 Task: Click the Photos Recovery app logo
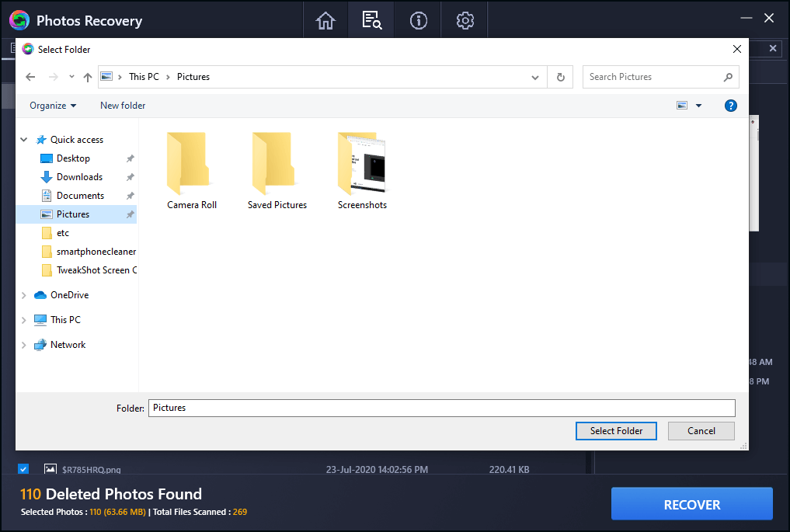[19, 21]
